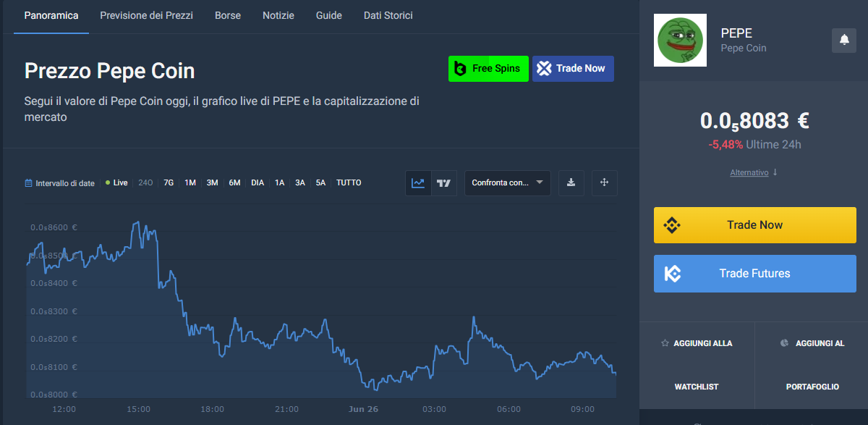The image size is (868, 425).
Task: Switch to the Previsione dei Prezzi tab
Action: pyautogui.click(x=146, y=15)
